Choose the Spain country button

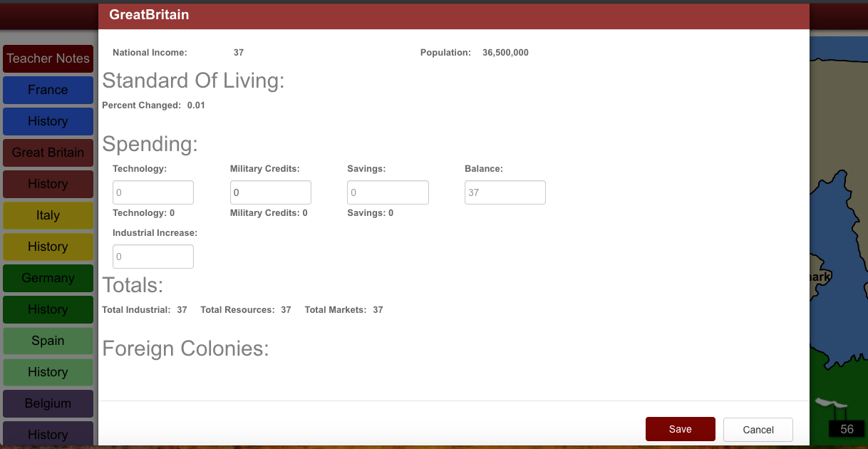tap(48, 341)
